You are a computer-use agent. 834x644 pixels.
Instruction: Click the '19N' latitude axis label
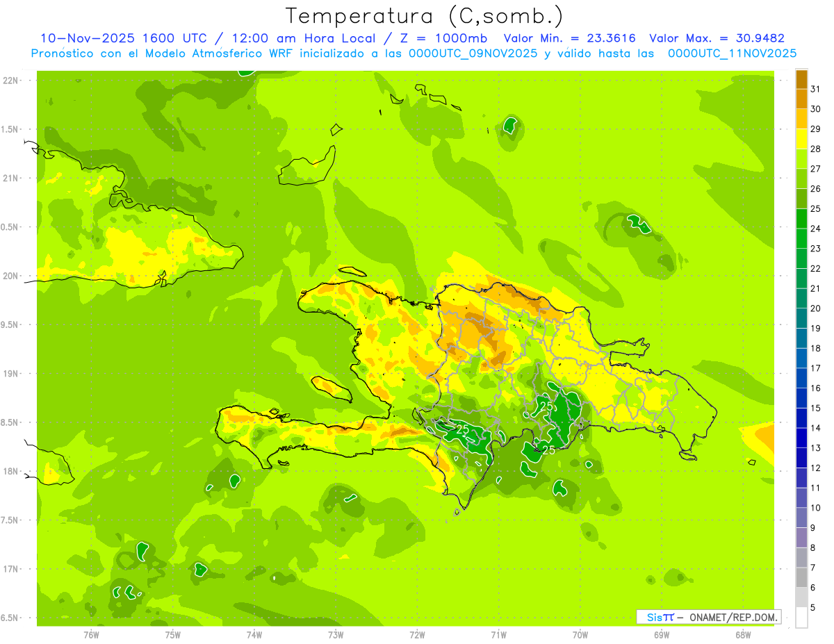pos(10,374)
